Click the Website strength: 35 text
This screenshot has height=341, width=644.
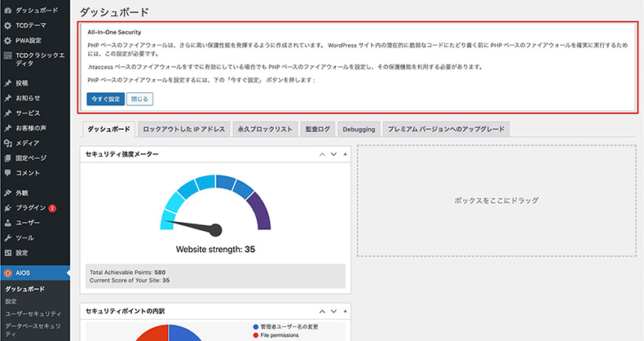pos(215,250)
